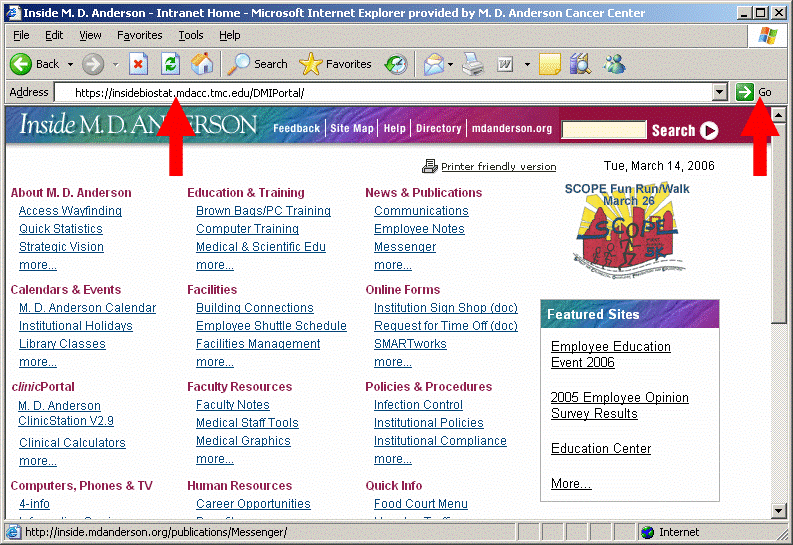This screenshot has height=545, width=793.
Task: Click the Internet zone globe icon
Action: pos(647,532)
